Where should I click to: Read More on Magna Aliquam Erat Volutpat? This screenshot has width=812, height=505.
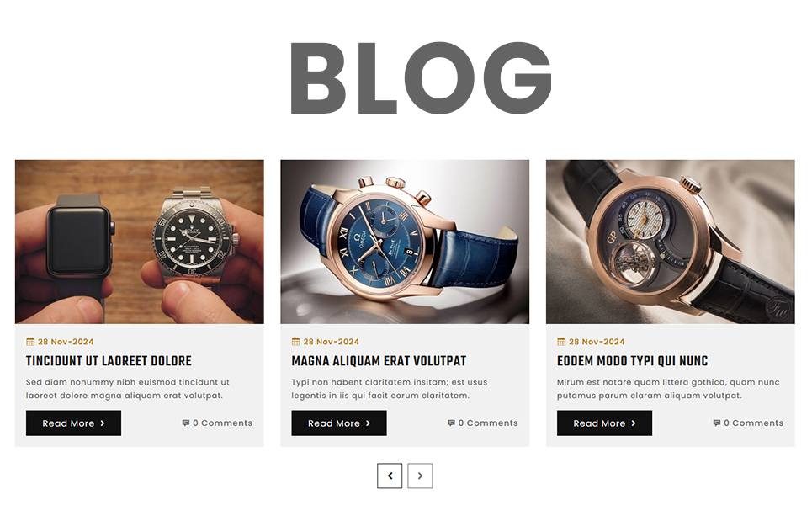[x=339, y=423]
